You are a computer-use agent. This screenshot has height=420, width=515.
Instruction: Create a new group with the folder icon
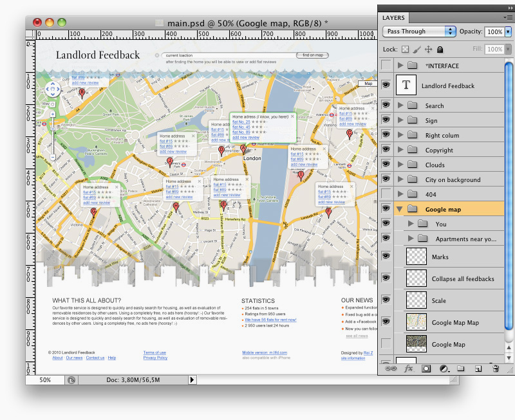461,369
